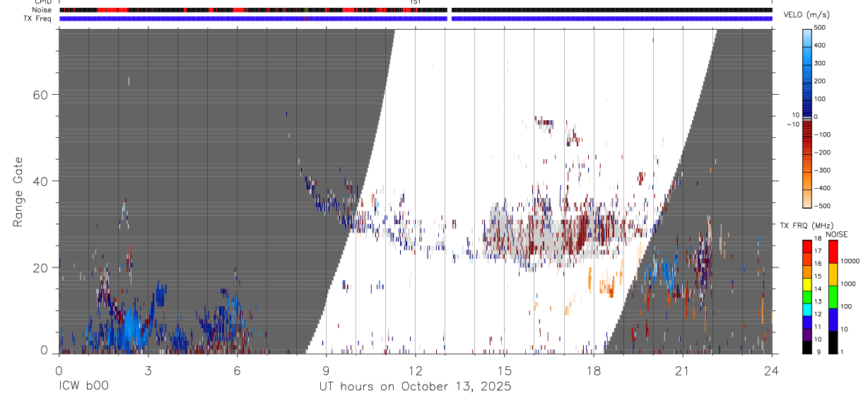
Task: Click the 151 CPID value above the noise bar
Action: (x=416, y=3)
